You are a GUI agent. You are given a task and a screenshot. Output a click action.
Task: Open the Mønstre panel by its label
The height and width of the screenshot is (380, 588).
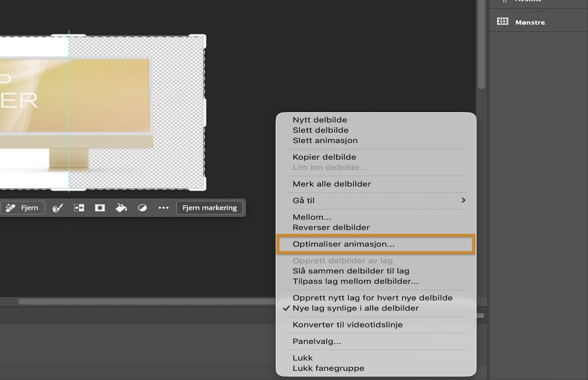530,22
